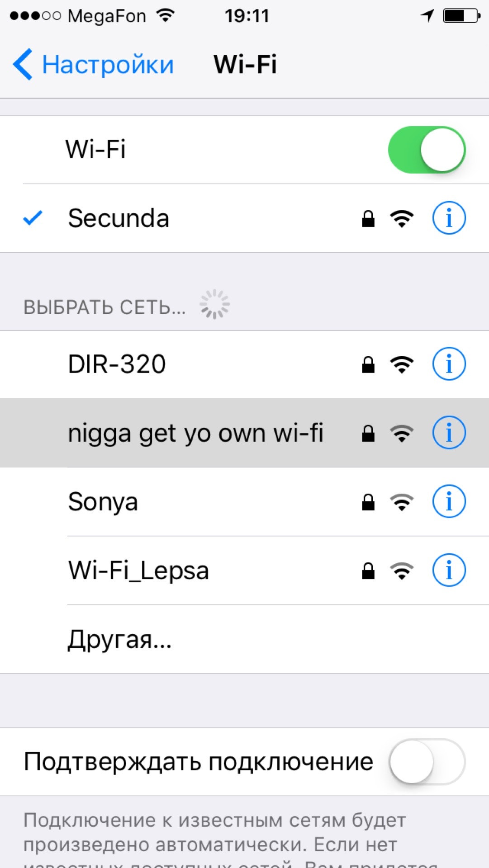Tap battery indicator in status bar
Viewport: 489px width, 868px height.
coord(461,16)
